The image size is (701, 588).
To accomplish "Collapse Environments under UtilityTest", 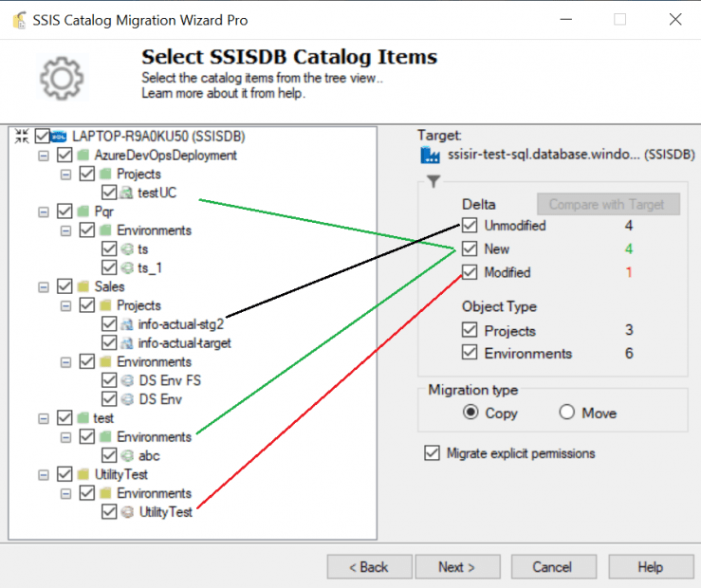I will point(65,493).
